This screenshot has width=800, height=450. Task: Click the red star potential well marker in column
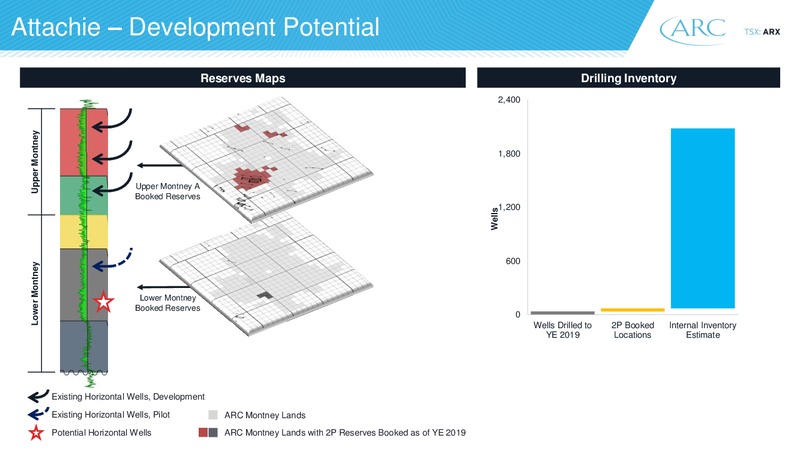104,302
